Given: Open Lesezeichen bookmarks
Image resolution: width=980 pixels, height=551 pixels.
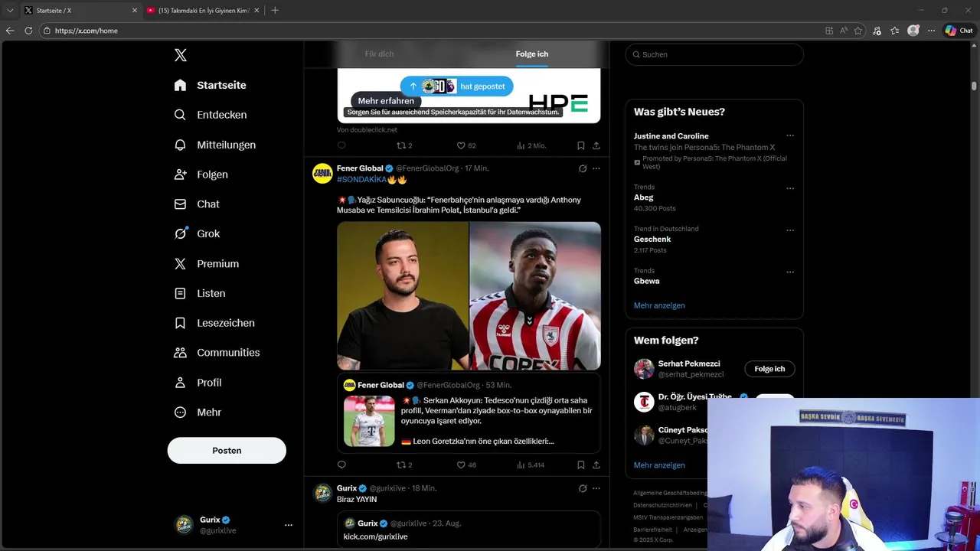Looking at the screenshot, I should coord(214,323).
